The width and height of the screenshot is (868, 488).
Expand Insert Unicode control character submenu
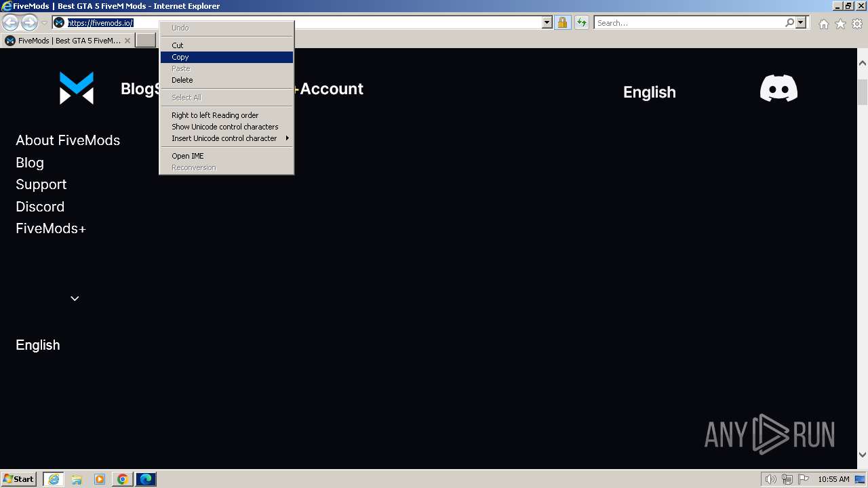click(x=226, y=138)
